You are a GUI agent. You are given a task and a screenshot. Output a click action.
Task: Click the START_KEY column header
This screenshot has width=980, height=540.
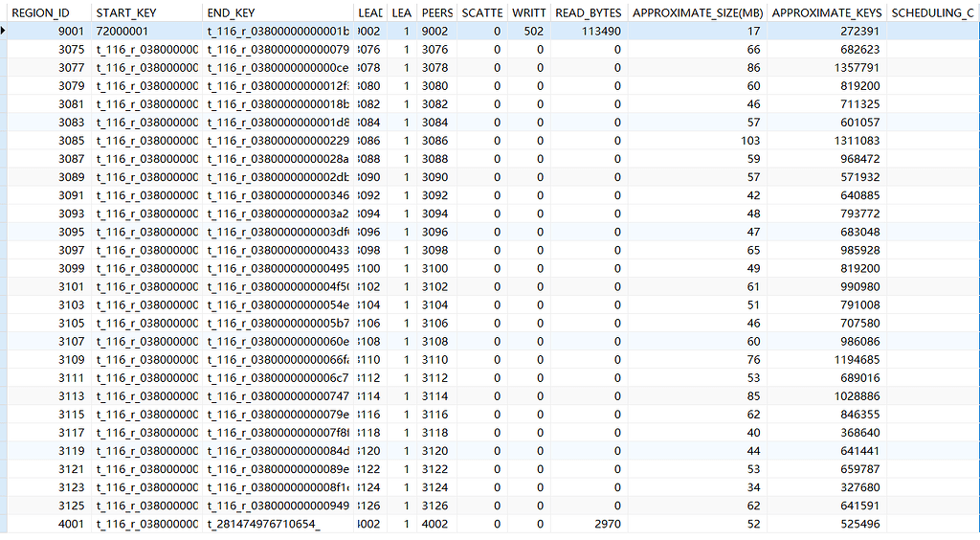pos(125,13)
